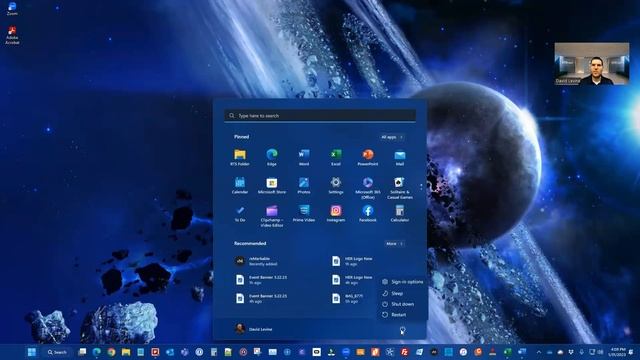This screenshot has width=640, height=360.
Task: Open Task View on the taskbar
Action: point(82,352)
